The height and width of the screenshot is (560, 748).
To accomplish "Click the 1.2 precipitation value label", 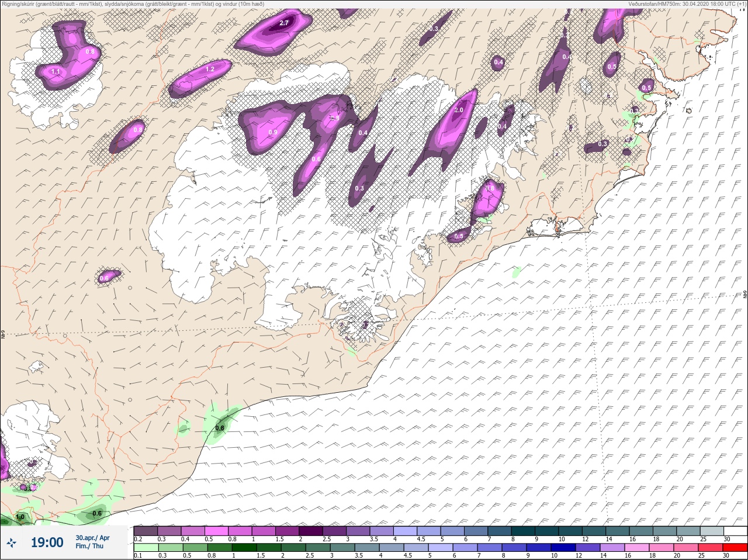I will click(210, 69).
